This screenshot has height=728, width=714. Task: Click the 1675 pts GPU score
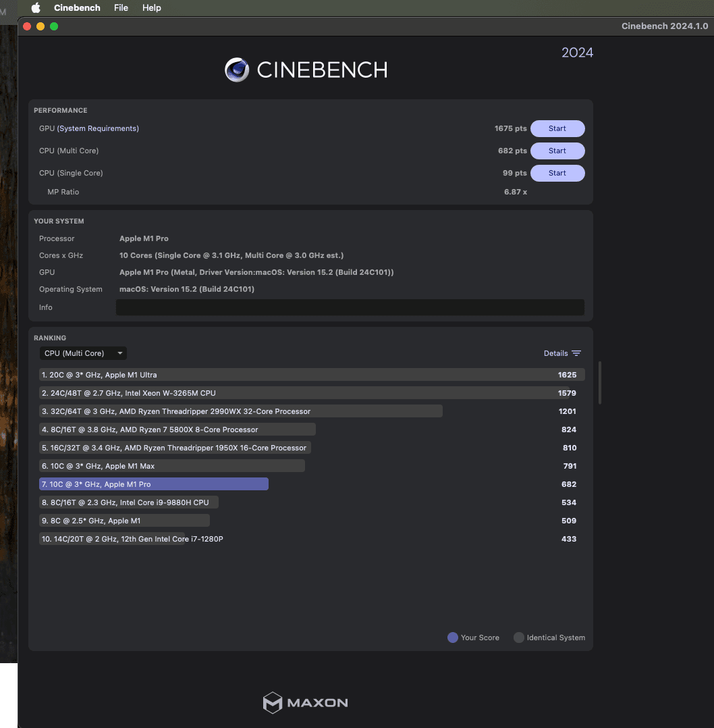(x=510, y=128)
